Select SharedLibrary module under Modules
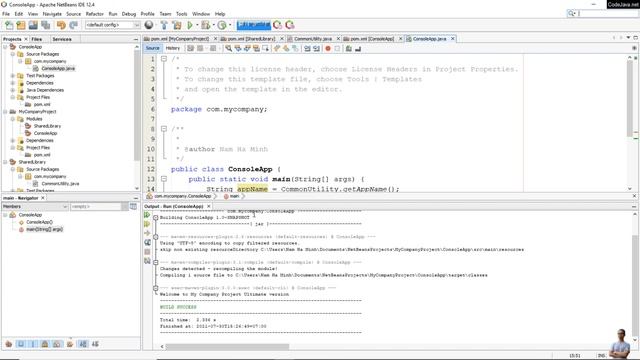Image resolution: width=640 pixels, height=360 pixels. pos(47,126)
